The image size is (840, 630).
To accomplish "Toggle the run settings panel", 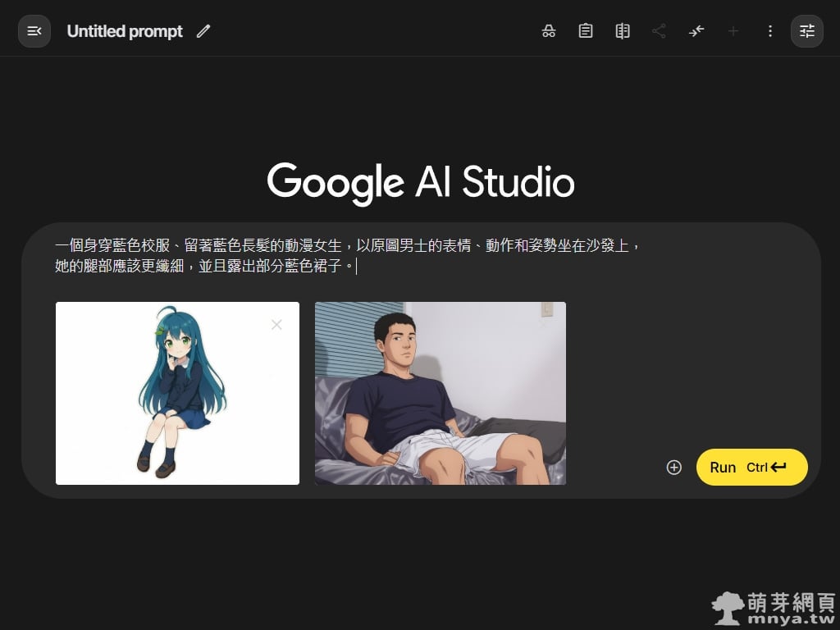I will pyautogui.click(x=807, y=31).
